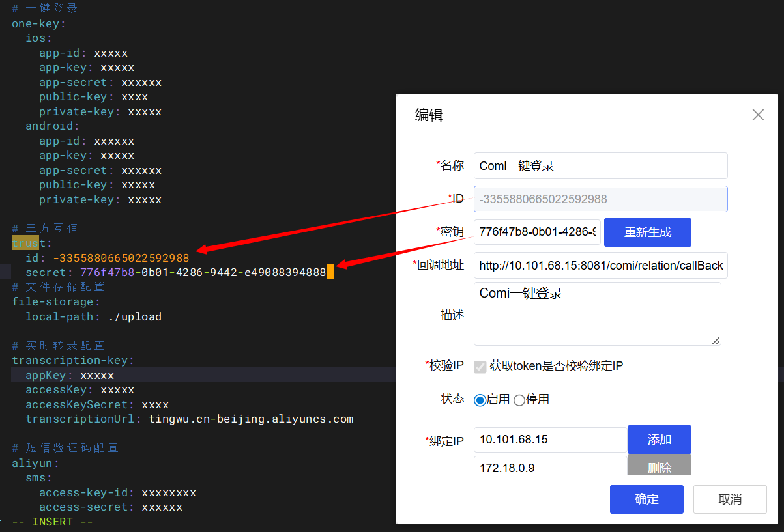Image resolution: width=784 pixels, height=532 pixels.
Task: Close the 编辑 dialog with the X icon
Action: [758, 115]
